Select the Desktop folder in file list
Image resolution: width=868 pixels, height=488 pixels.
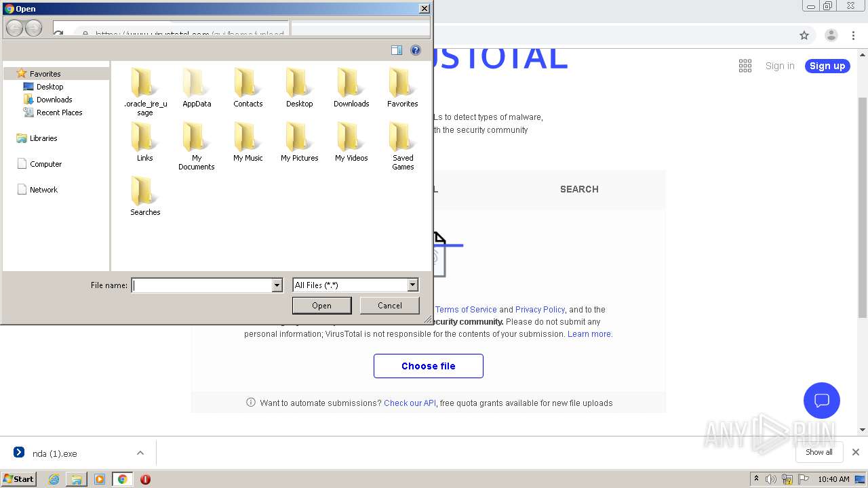pyautogui.click(x=300, y=88)
